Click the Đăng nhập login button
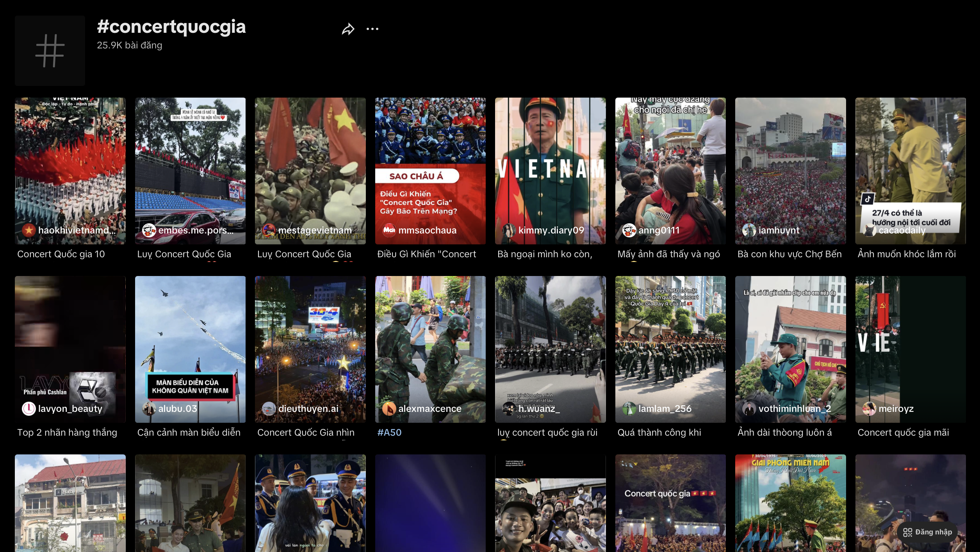Screen dimensions: 980x552 coord(927,532)
